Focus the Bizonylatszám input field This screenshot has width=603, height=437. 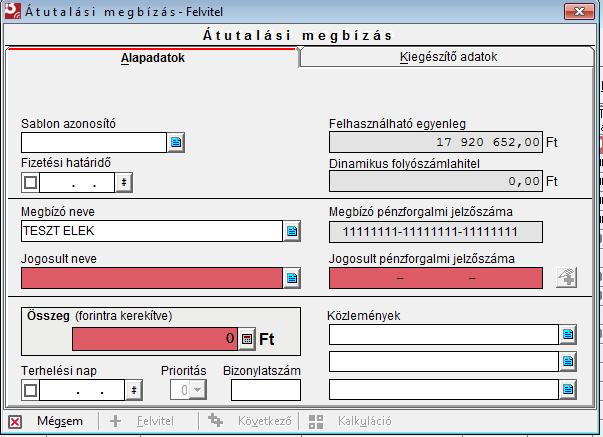coord(266,390)
